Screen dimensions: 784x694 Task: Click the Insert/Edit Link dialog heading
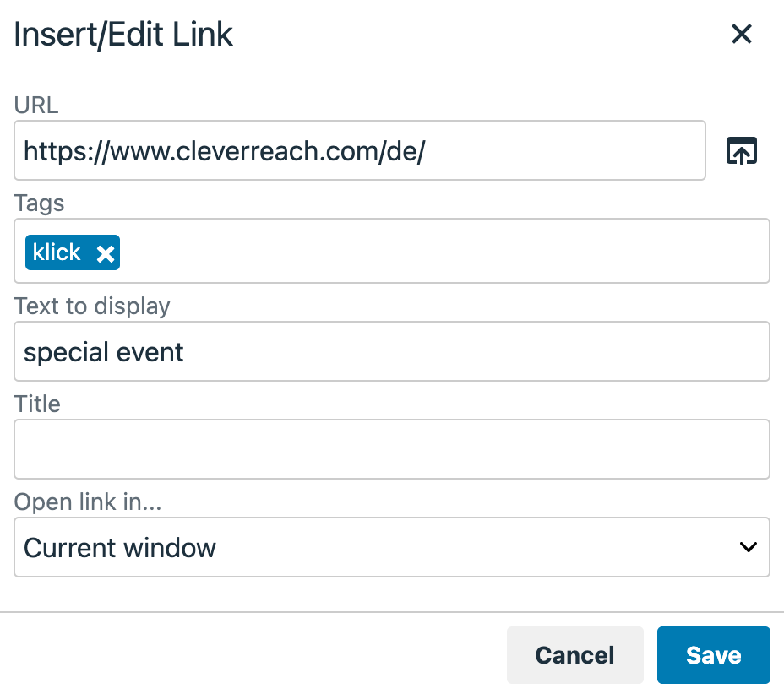click(123, 35)
